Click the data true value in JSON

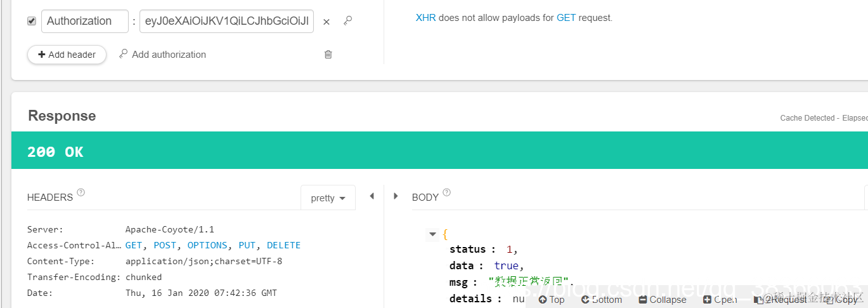tap(506, 265)
